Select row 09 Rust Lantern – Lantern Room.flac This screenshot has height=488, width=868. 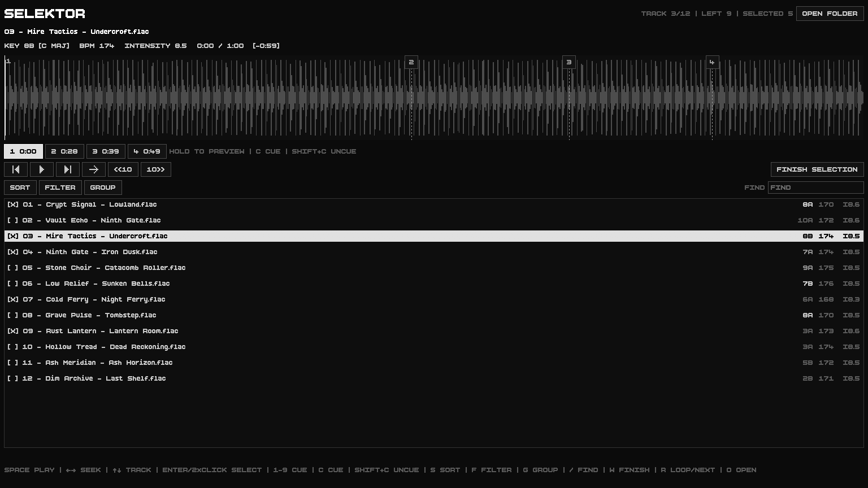pos(434,331)
